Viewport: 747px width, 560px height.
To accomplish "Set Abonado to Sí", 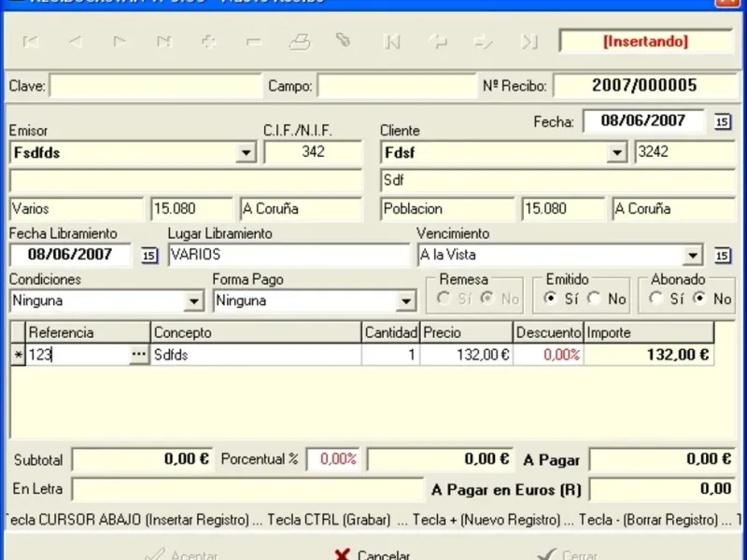I will (x=656, y=299).
